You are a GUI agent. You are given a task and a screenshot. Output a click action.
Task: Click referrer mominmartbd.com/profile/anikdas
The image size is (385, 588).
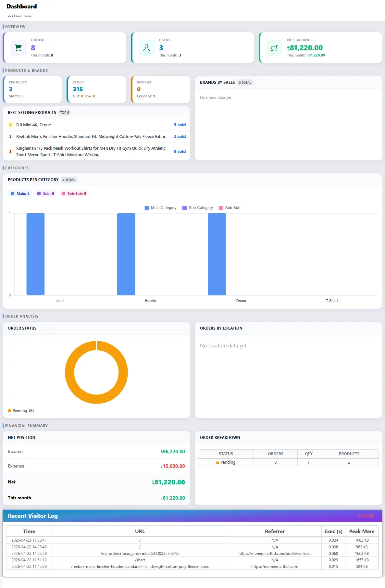(275, 554)
